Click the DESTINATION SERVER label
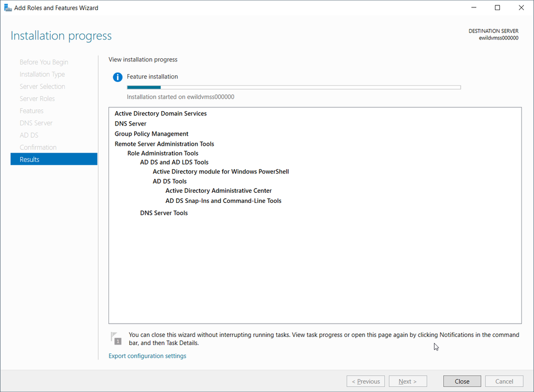The image size is (534, 392). coord(493,31)
